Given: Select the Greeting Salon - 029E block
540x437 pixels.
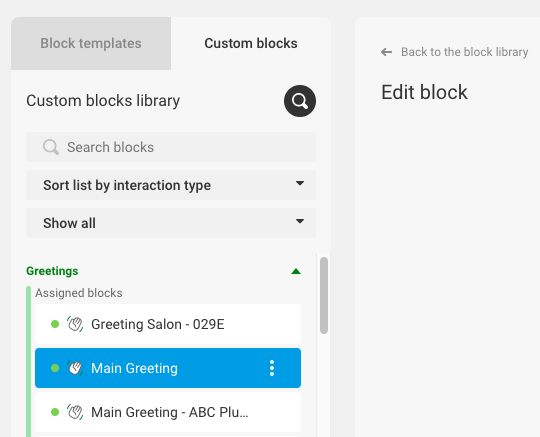Looking at the screenshot, I should (168, 324).
